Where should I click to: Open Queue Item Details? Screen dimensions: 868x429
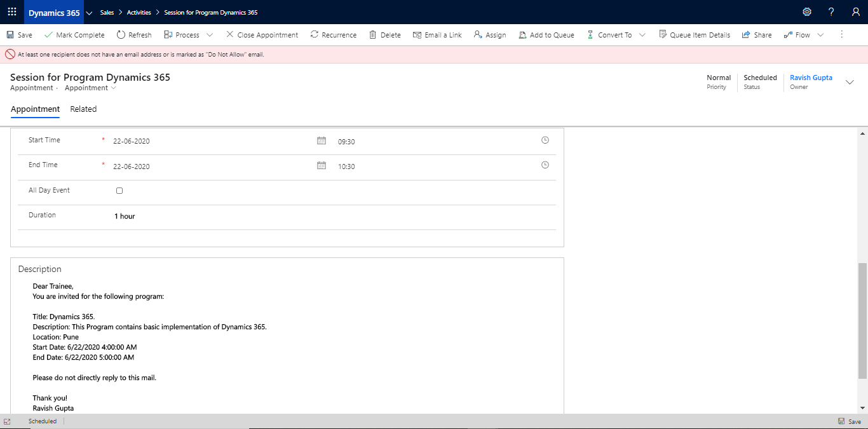pyautogui.click(x=695, y=34)
